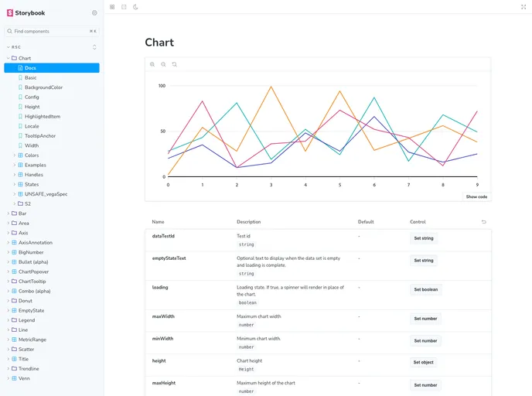This screenshot has width=532, height=396.
Task: Reset zoom on chart preview
Action: [175, 64]
